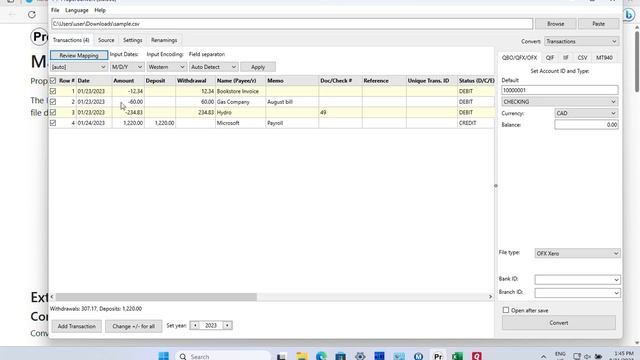Click the Add Transaction button
The image size is (640, 360).
(77, 326)
